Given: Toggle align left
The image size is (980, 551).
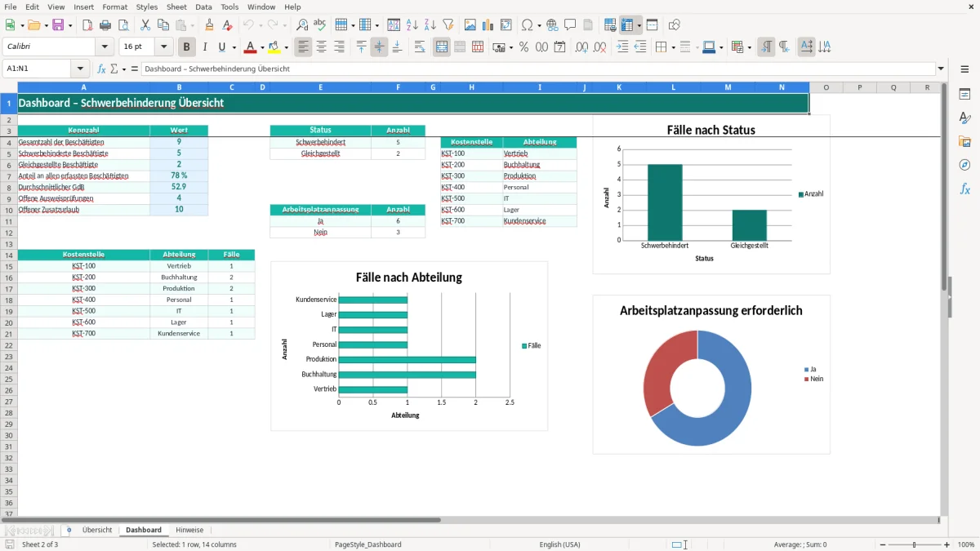Looking at the screenshot, I should pos(304,47).
